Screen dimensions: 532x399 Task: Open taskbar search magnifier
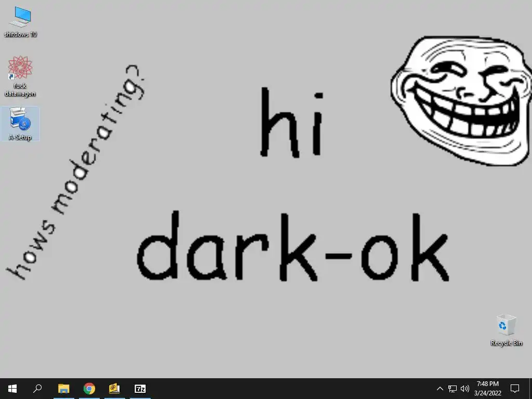click(37, 389)
